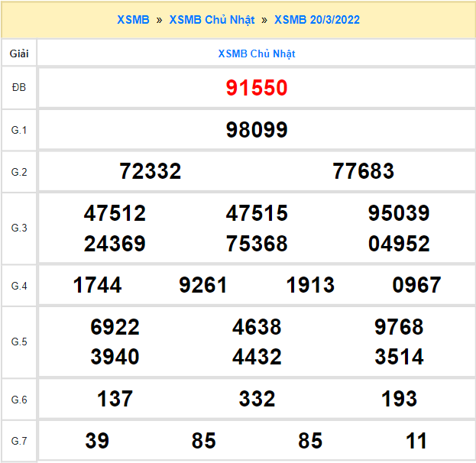Click the G.7 number 39
The image size is (476, 463).
click(97, 441)
